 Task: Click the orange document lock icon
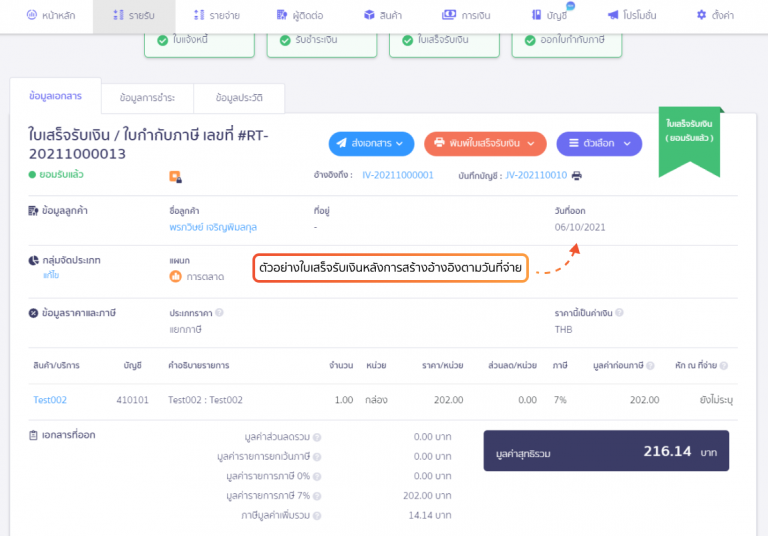pyautogui.click(x=175, y=177)
